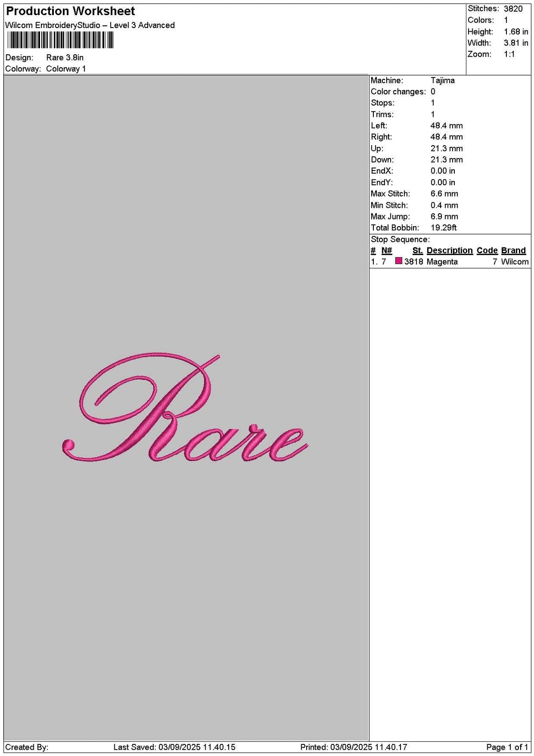Click the 'Right:' label
Viewport: 534px width, 756px height.
tap(381, 137)
